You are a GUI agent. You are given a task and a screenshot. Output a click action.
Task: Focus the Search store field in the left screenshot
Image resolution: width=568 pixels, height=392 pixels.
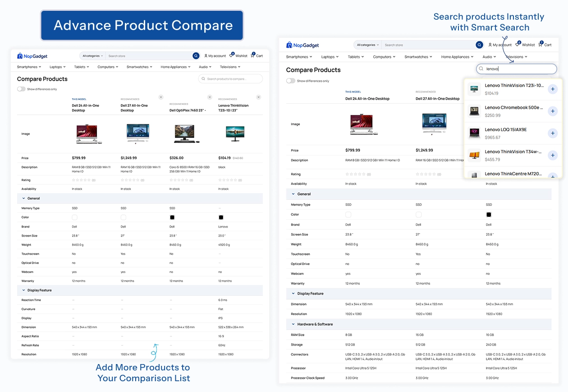coord(149,56)
